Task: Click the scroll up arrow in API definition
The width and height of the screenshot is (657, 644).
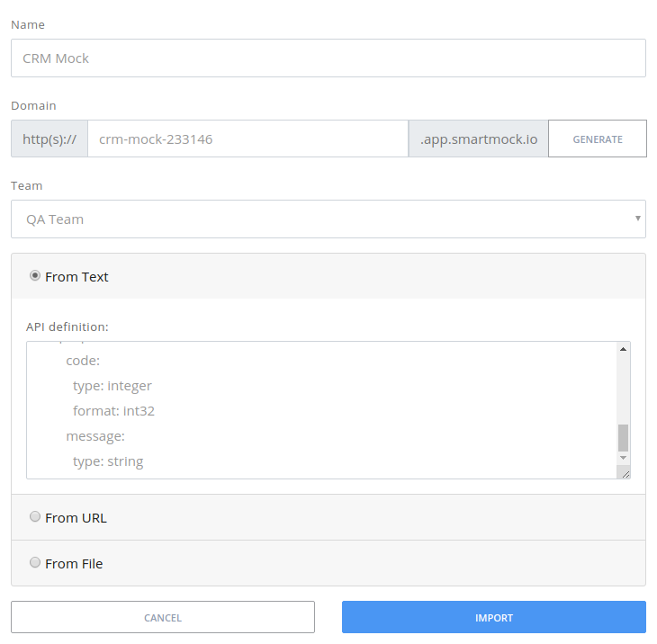Action: tap(623, 349)
